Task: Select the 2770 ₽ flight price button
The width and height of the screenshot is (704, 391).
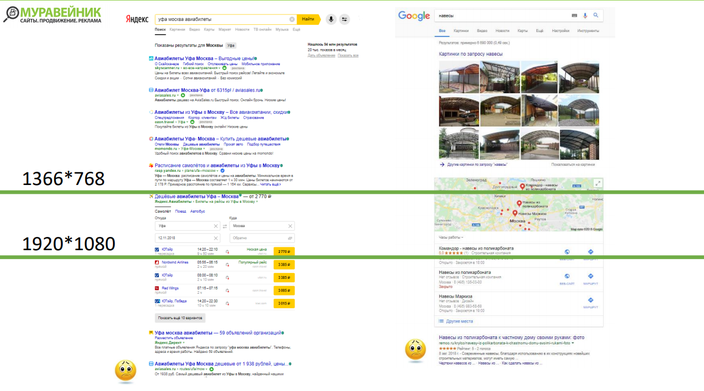Action: 284,252
